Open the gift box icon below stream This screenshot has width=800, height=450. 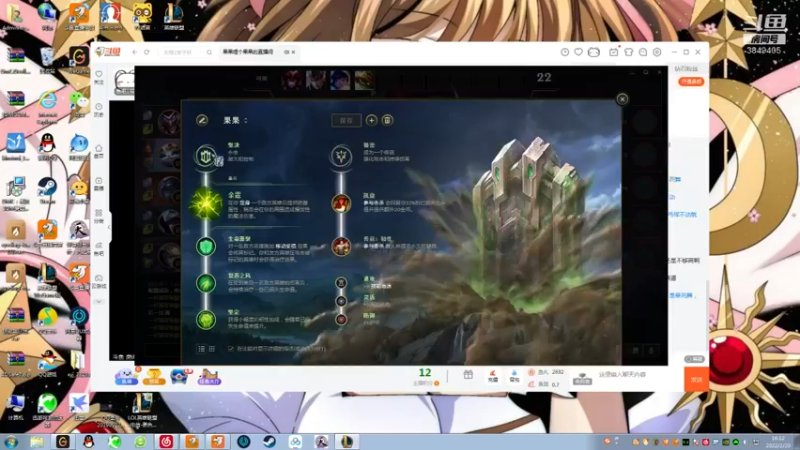pos(468,375)
